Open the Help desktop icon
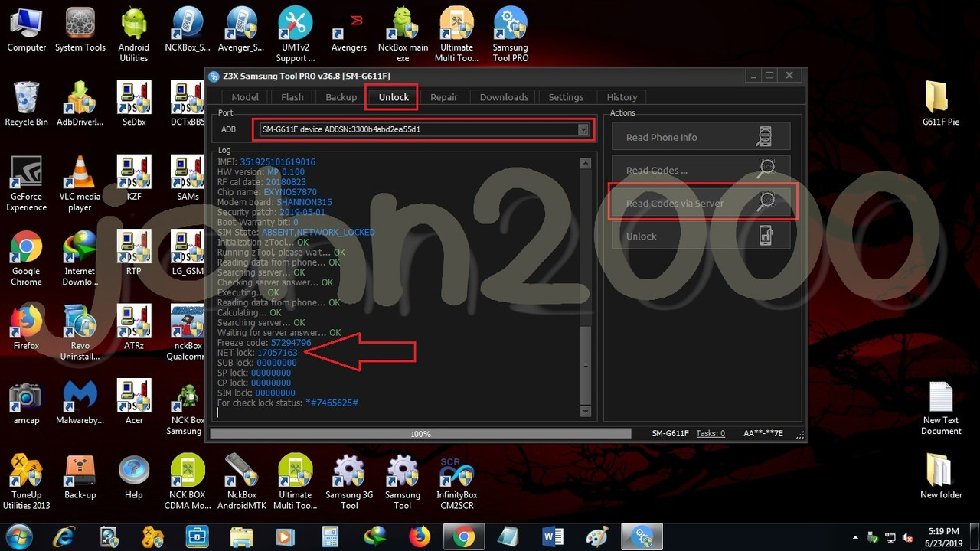 tap(134, 476)
